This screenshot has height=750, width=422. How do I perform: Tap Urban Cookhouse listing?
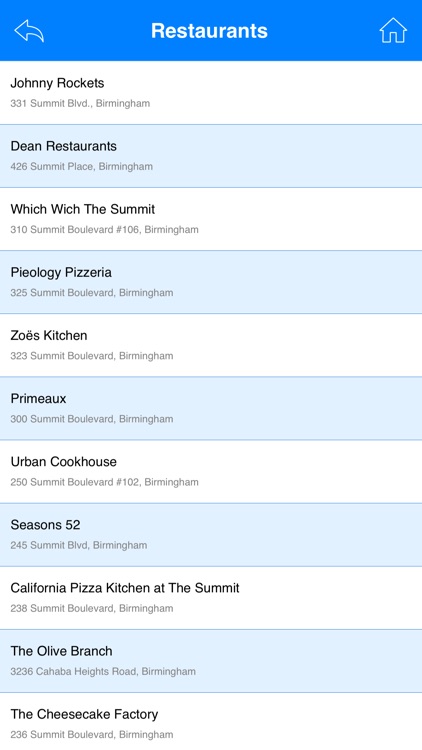tap(211, 472)
